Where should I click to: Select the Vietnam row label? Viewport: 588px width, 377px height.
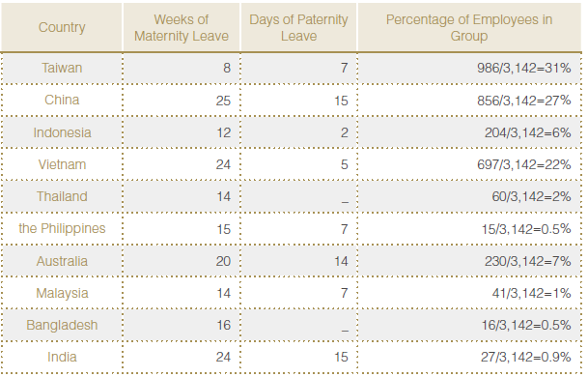pyautogui.click(x=62, y=164)
